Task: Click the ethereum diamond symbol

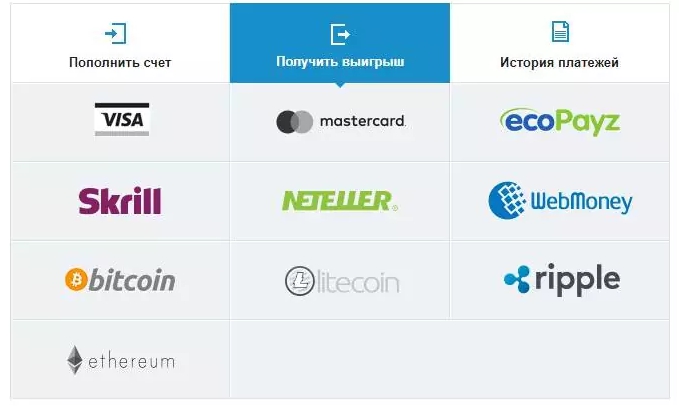Action: point(75,360)
